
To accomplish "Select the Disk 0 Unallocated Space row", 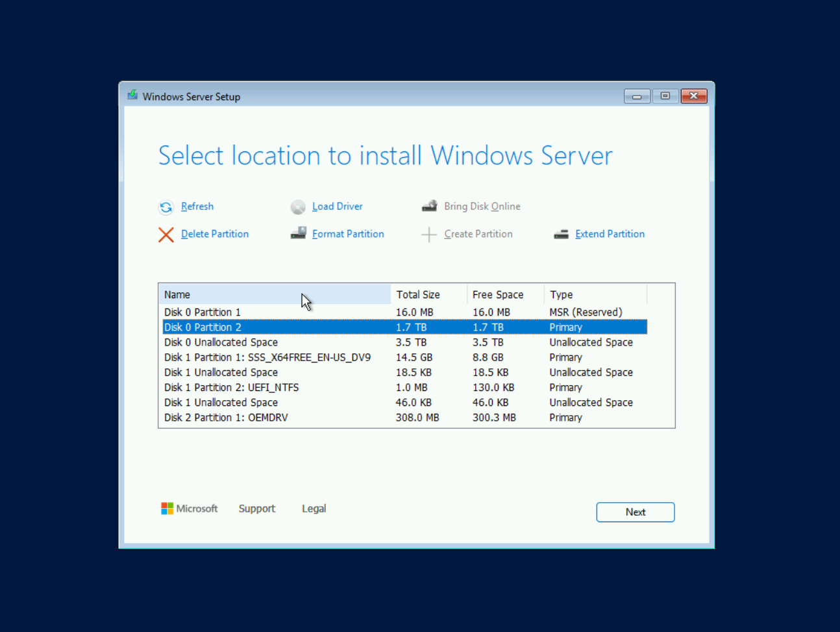I will coord(404,342).
